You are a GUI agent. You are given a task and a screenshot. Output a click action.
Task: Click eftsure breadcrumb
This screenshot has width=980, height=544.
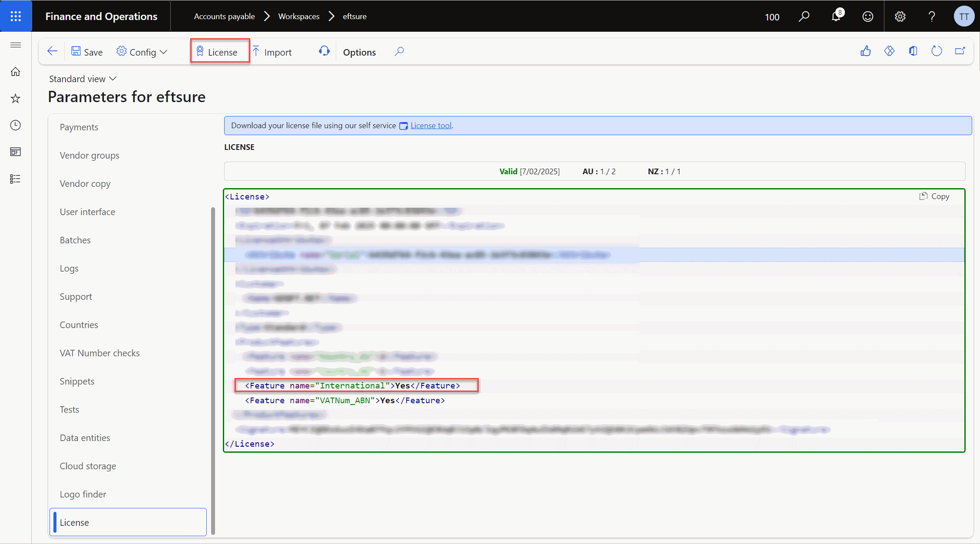(x=354, y=17)
